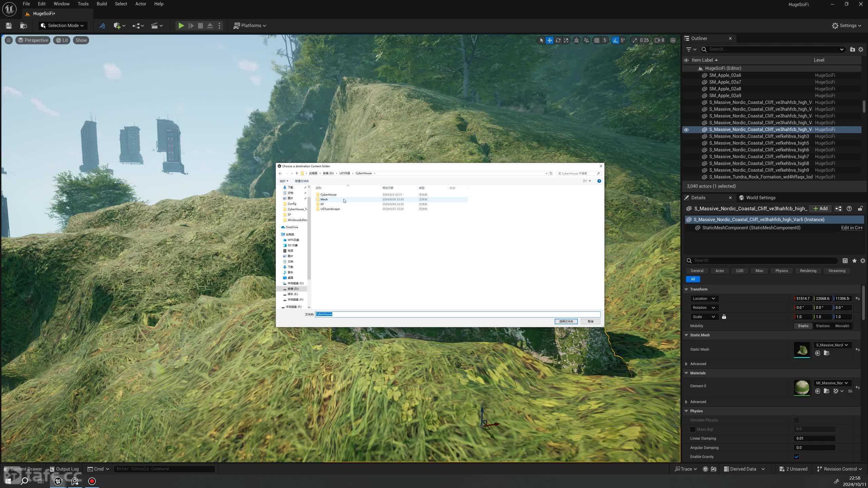
Task: Select the Translate move tool in viewport
Action: [550, 40]
